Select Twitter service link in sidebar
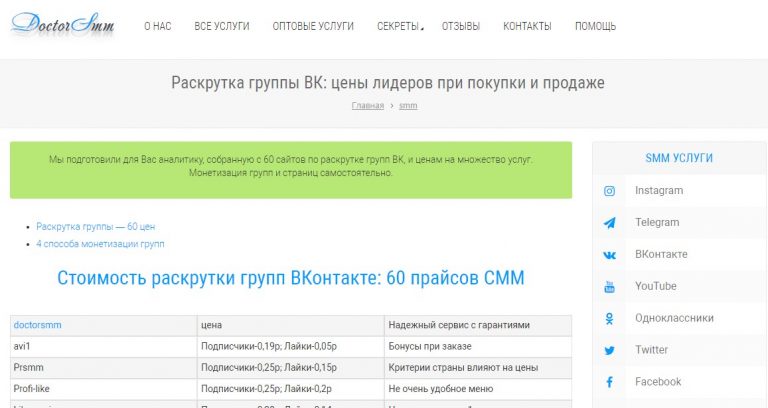The height and width of the screenshot is (408, 768). pos(651,350)
